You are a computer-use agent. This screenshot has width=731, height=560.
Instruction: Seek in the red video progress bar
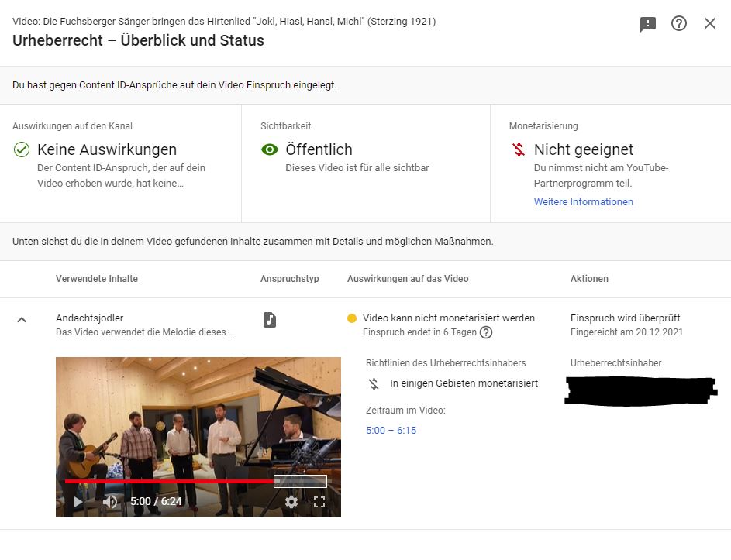tap(169, 481)
